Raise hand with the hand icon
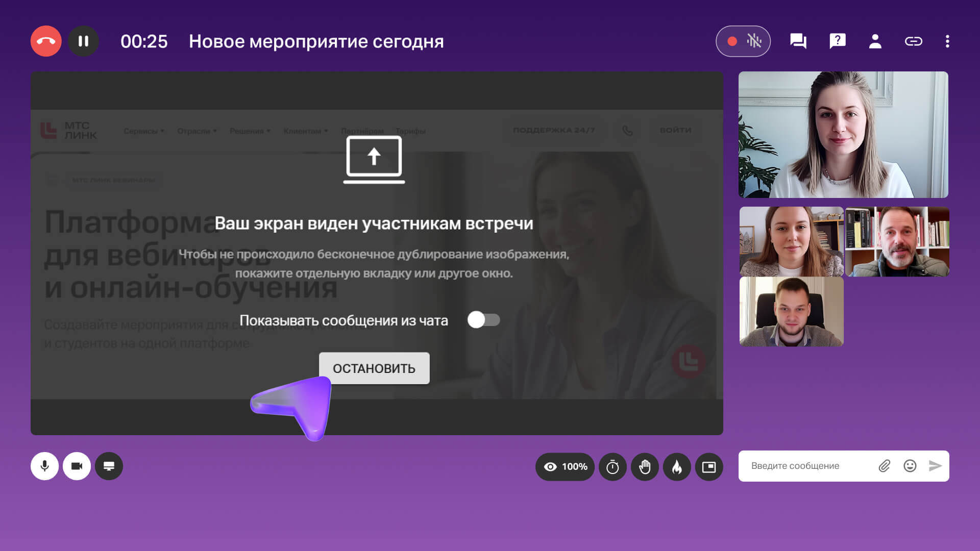Screen dimensions: 980x551 [645, 467]
